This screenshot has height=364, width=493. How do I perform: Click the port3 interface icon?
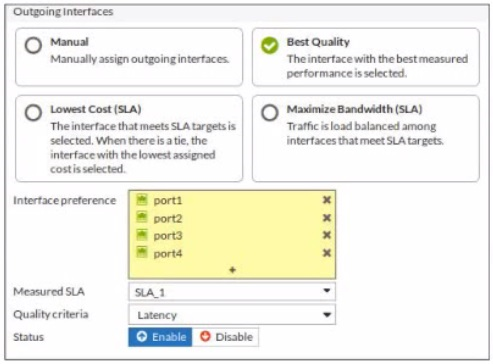pyautogui.click(x=142, y=235)
